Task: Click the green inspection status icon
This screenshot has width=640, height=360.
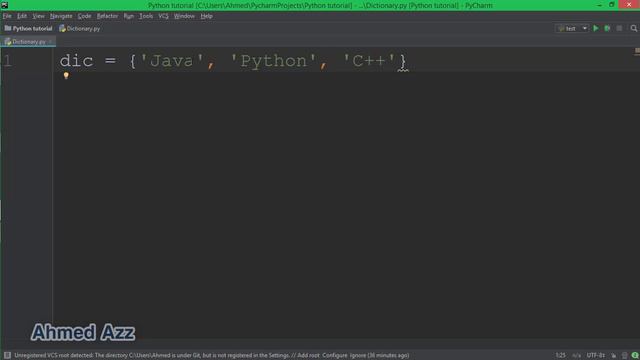Action: click(635, 356)
